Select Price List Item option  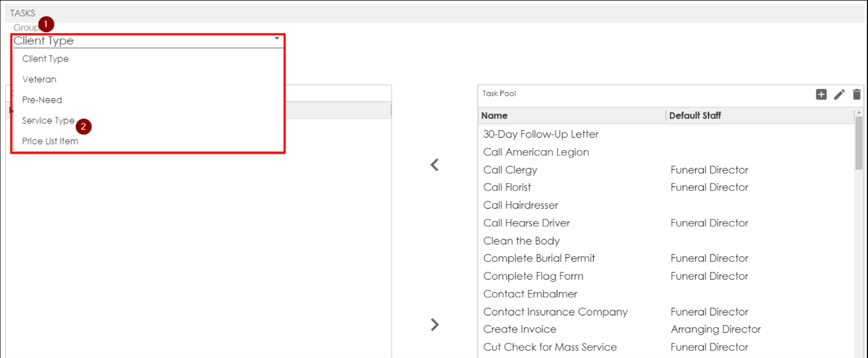tap(50, 141)
